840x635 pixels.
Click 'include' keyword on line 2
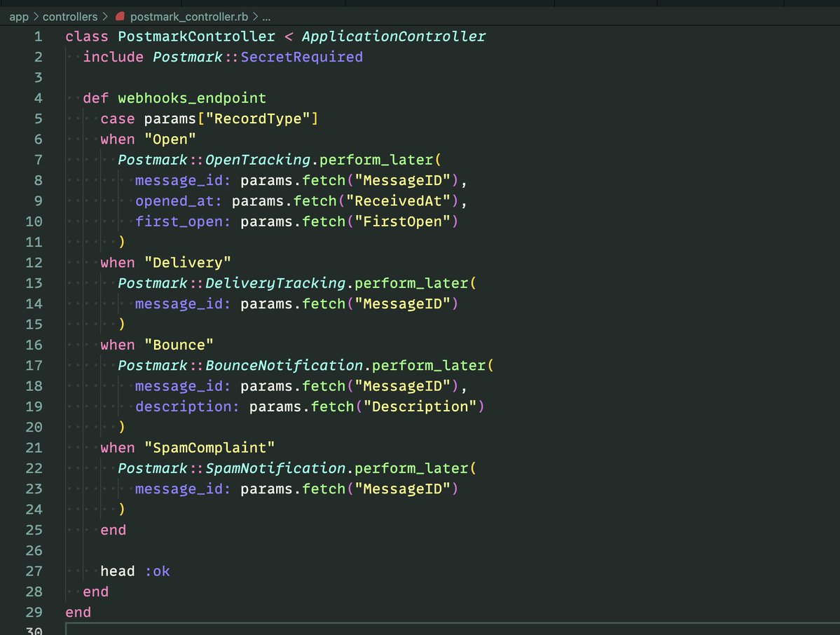(113, 57)
